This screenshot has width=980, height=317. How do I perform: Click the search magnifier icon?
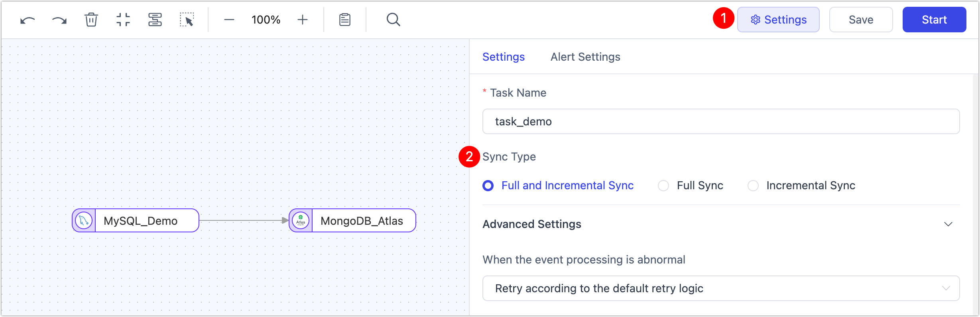pyautogui.click(x=393, y=20)
